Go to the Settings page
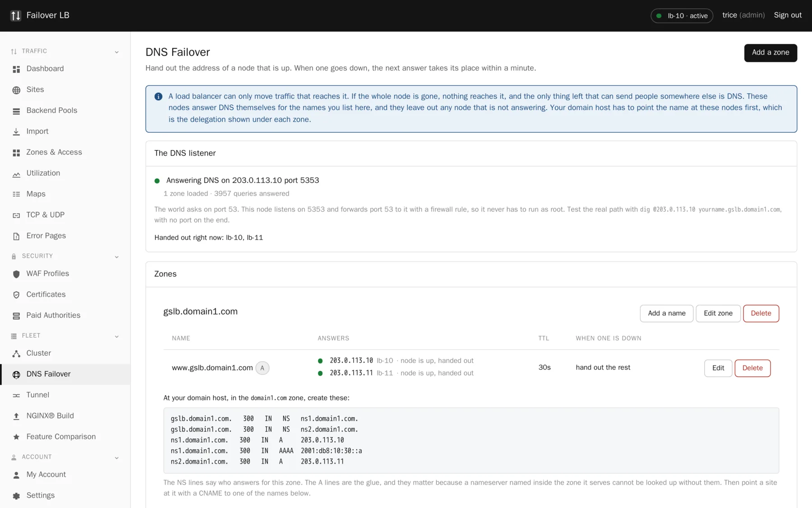Image resolution: width=812 pixels, height=508 pixels. click(65, 495)
